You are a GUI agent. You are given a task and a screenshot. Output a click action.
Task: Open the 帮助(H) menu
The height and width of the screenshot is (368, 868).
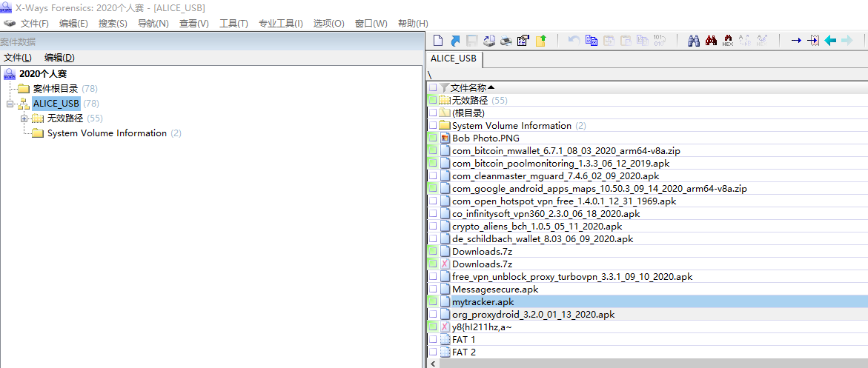(x=413, y=24)
